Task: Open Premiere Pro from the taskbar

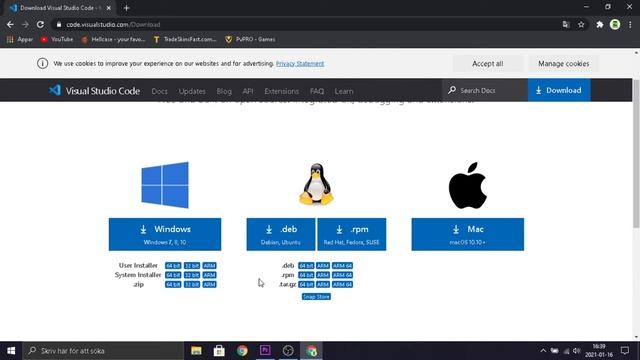Action: point(265,351)
